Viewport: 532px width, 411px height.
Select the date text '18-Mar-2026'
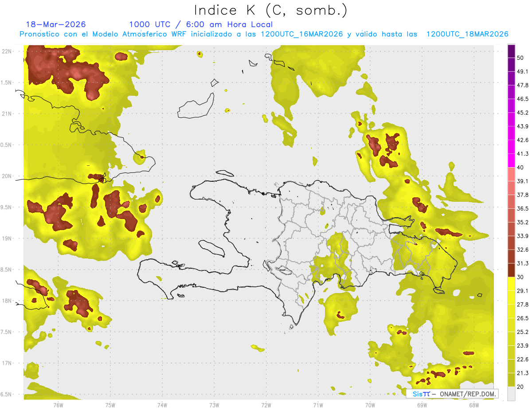56,24
